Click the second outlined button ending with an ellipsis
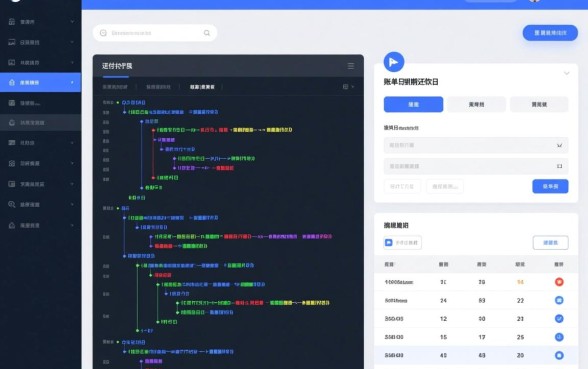This screenshot has height=369, width=588. 445,186
